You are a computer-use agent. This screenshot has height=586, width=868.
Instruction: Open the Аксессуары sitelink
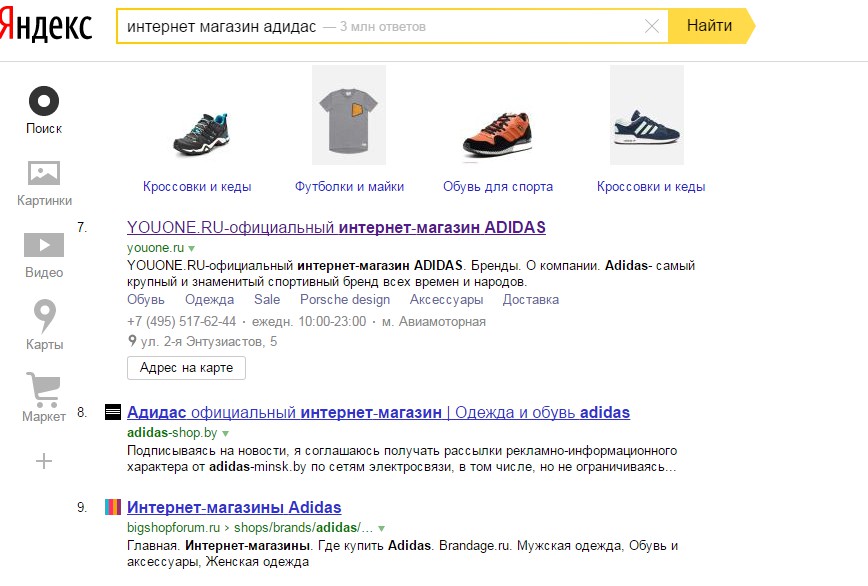(x=446, y=299)
